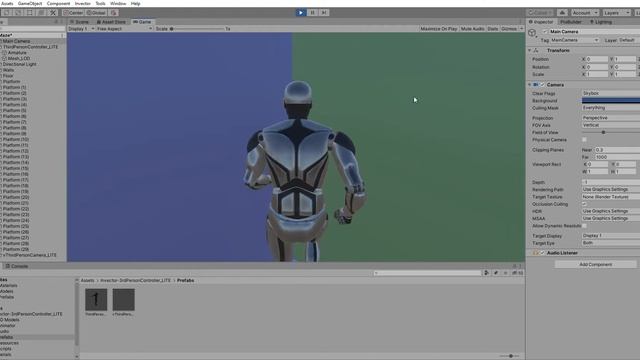Toggle Allow Dynamic Resolution checkbox

(x=584, y=226)
